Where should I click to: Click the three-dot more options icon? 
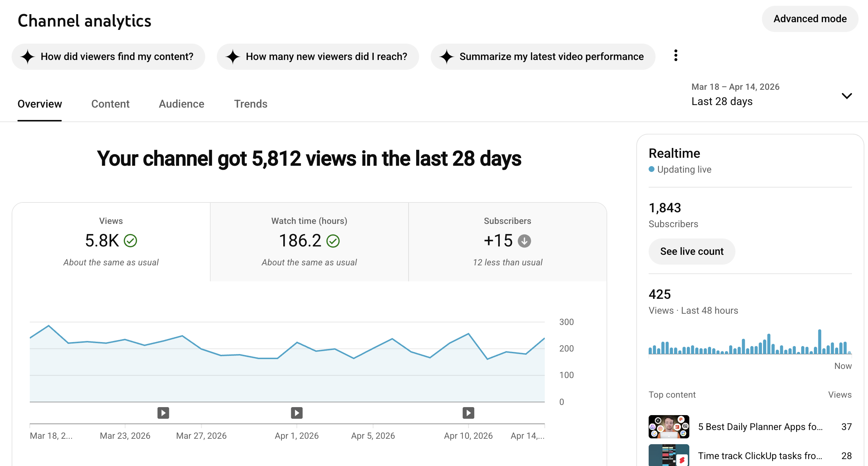[676, 56]
